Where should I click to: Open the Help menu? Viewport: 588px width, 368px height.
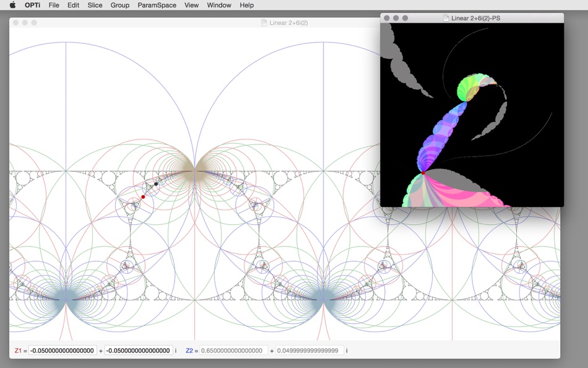[x=247, y=5]
